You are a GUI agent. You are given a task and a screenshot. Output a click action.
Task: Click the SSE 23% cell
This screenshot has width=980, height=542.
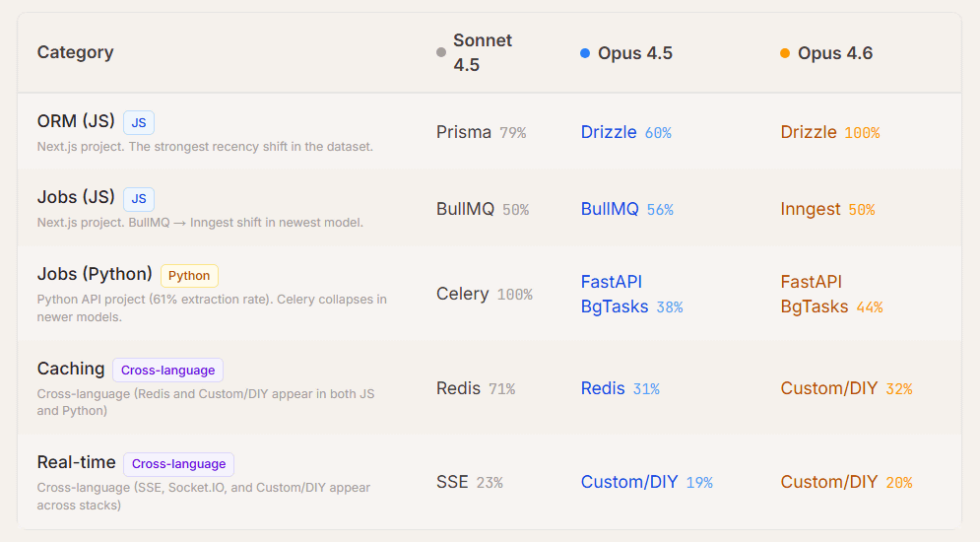469,482
